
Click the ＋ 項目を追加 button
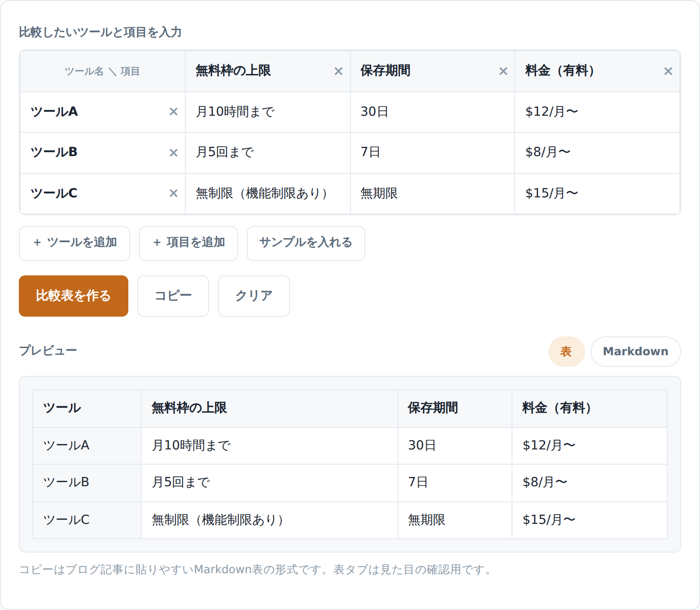(188, 243)
